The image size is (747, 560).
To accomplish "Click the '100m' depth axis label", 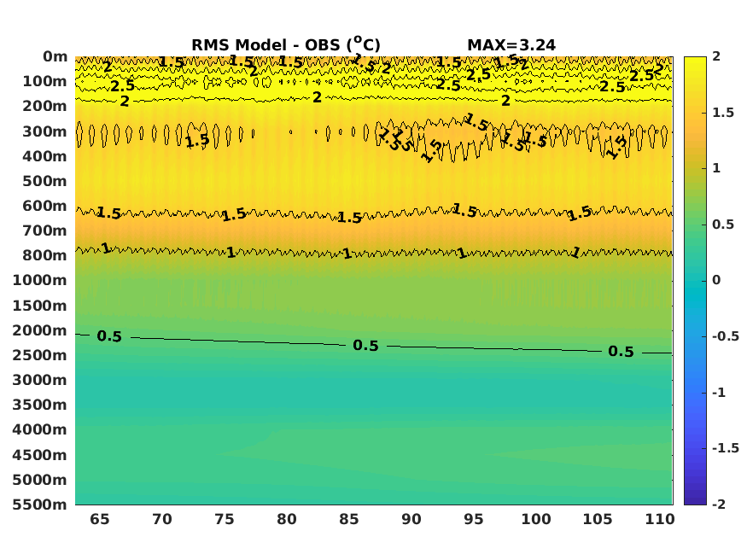I will pos(44,81).
